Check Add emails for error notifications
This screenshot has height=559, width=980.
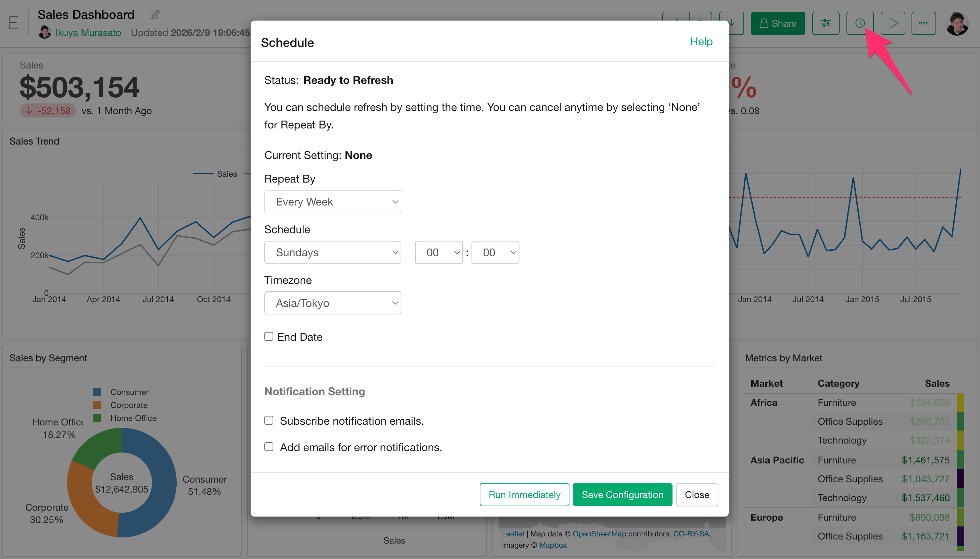click(x=268, y=447)
